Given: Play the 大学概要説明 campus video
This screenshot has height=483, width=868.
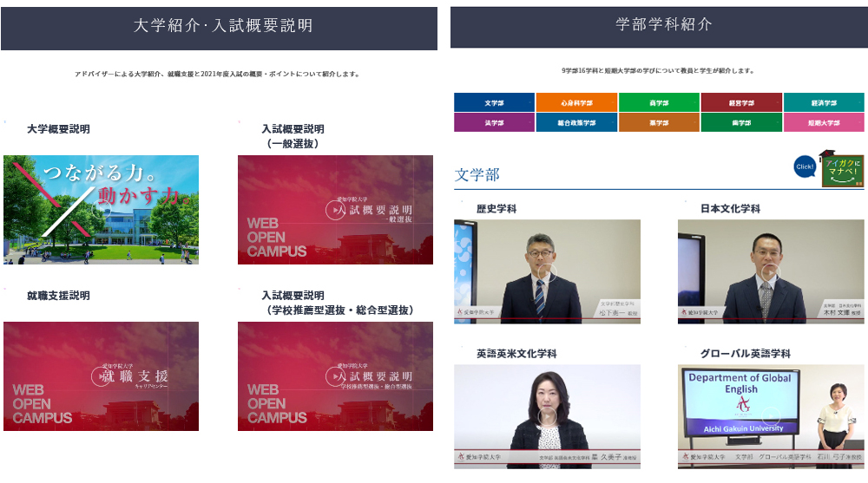Looking at the screenshot, I should click(102, 210).
